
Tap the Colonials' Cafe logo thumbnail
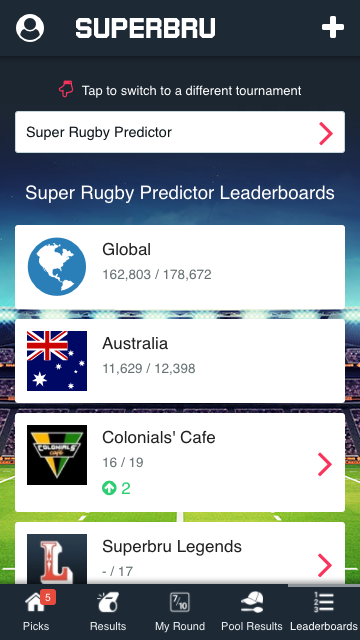57,455
